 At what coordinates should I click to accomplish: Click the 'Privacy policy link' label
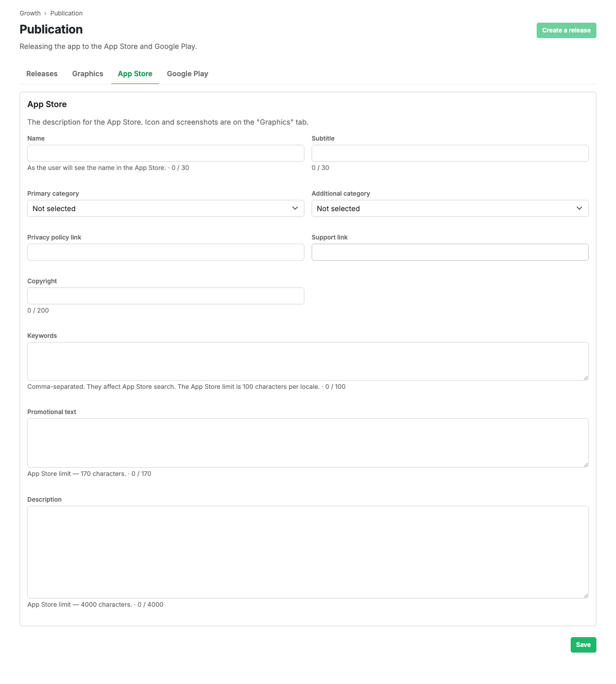point(54,237)
